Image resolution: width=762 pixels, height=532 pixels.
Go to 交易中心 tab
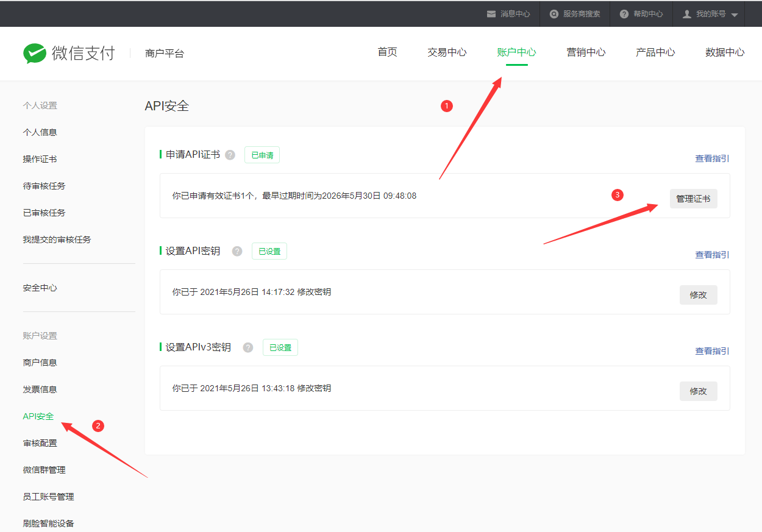coord(447,52)
